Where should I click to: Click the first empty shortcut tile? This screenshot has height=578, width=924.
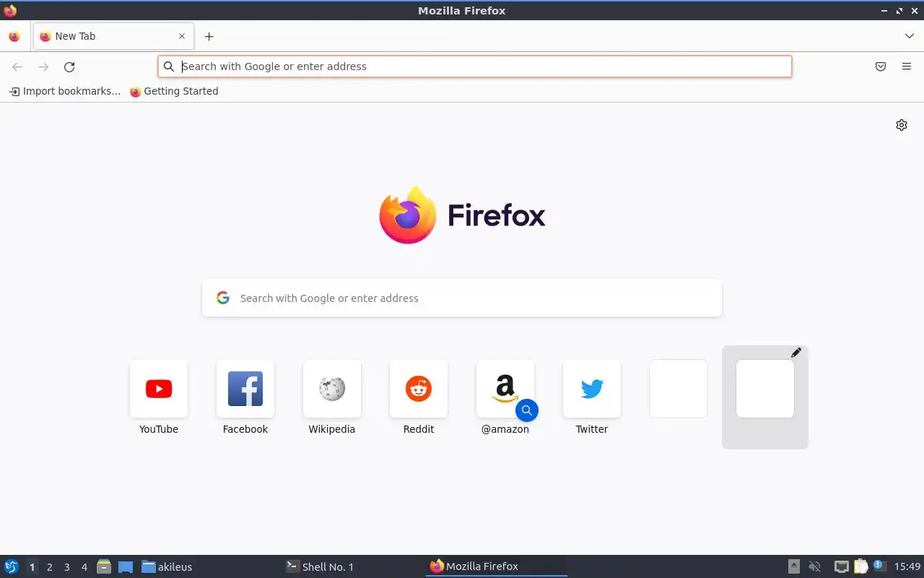[679, 389]
